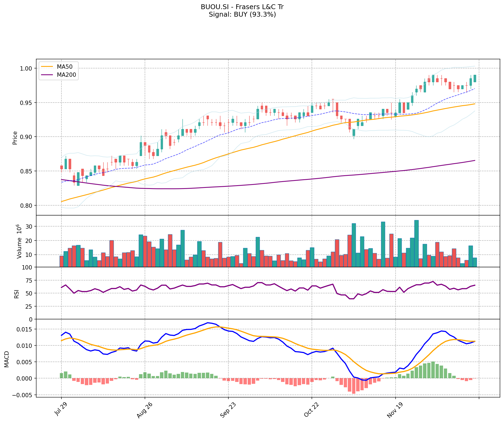
Task: Click the 75 tick on the RSI axis
Action: 29,280
